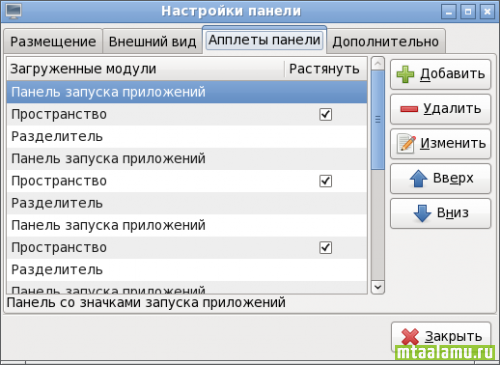500x365 pixels.
Task: Click the green plus icon on Добавить
Action: coord(405,74)
